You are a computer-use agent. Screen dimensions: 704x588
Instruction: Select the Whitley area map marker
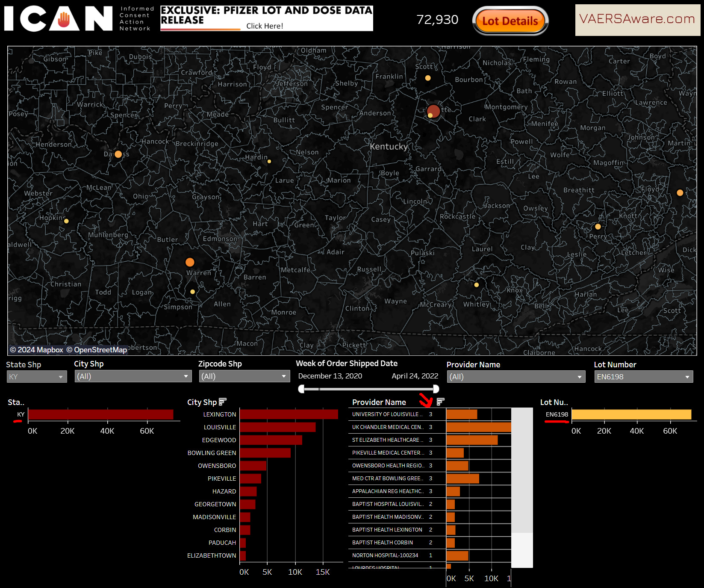[x=477, y=285]
